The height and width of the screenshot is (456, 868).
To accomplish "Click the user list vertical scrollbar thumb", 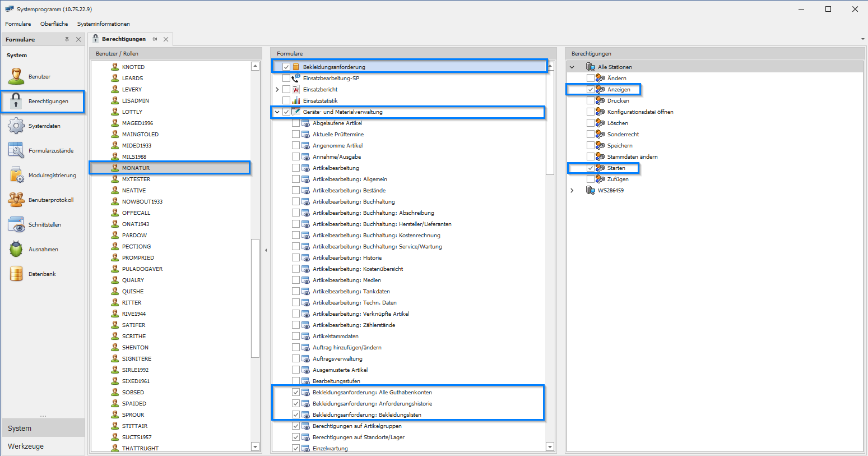I will (x=255, y=297).
